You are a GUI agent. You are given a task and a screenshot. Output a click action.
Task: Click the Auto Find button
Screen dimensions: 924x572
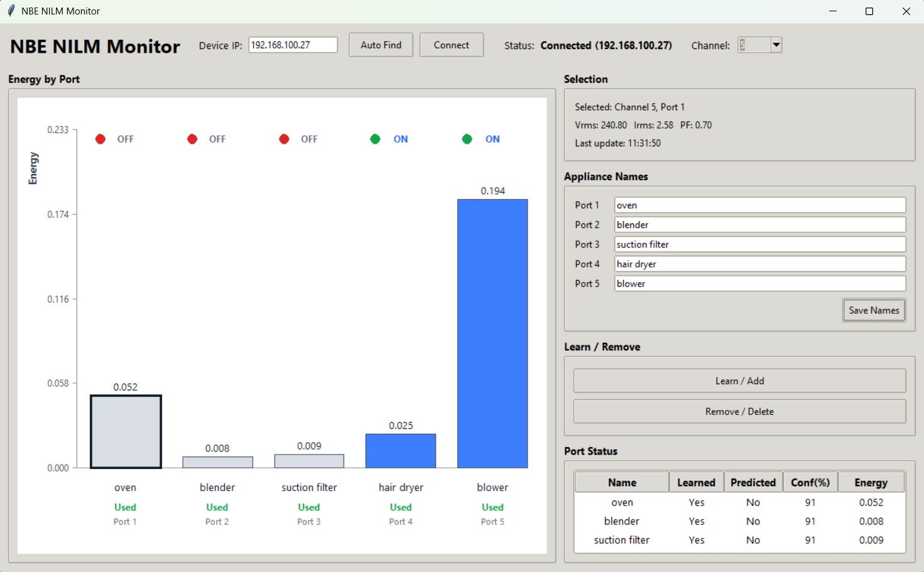click(x=380, y=45)
